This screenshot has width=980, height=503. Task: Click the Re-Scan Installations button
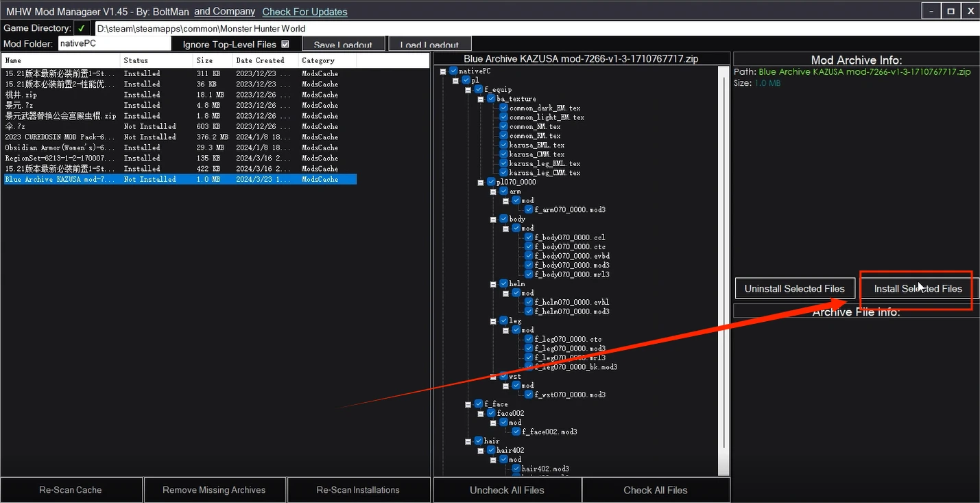point(358,490)
